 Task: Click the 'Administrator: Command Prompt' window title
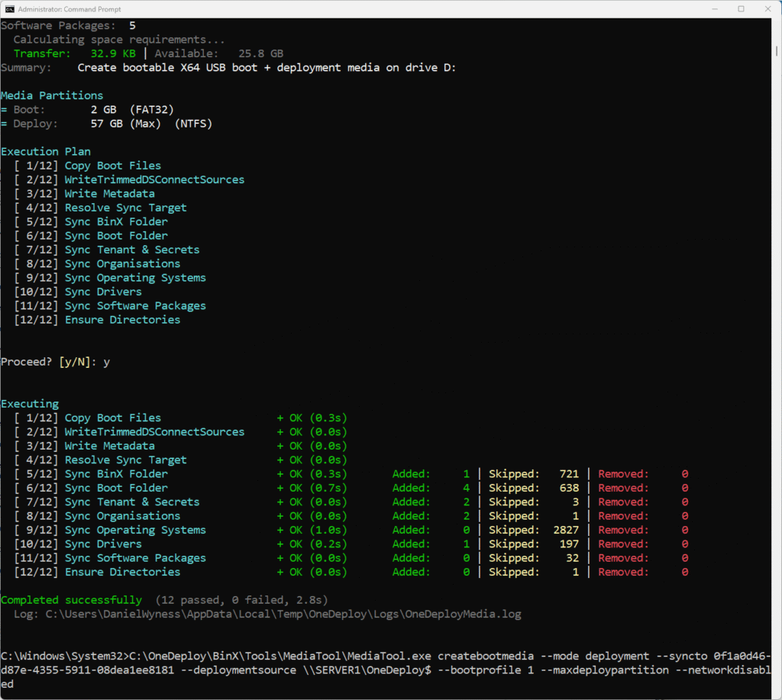(x=69, y=9)
